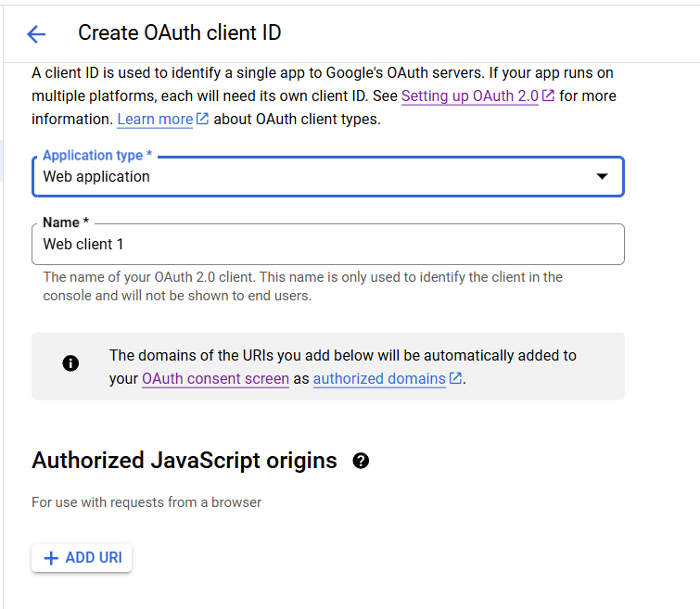Open the OAuth consent screen link

tap(216, 378)
